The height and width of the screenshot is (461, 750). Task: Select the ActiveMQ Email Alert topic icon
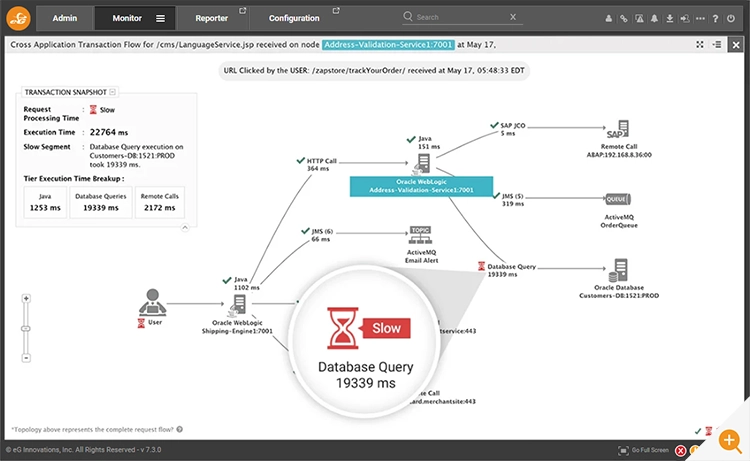(420, 235)
